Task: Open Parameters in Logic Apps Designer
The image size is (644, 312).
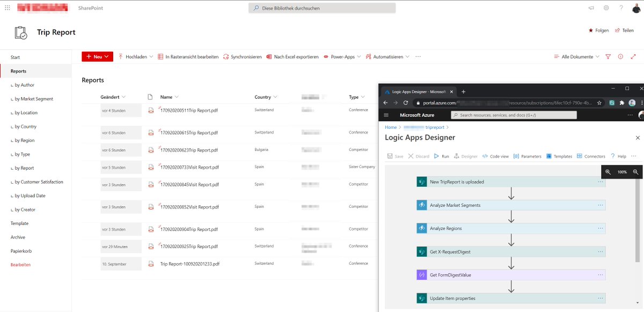Action: (528, 156)
